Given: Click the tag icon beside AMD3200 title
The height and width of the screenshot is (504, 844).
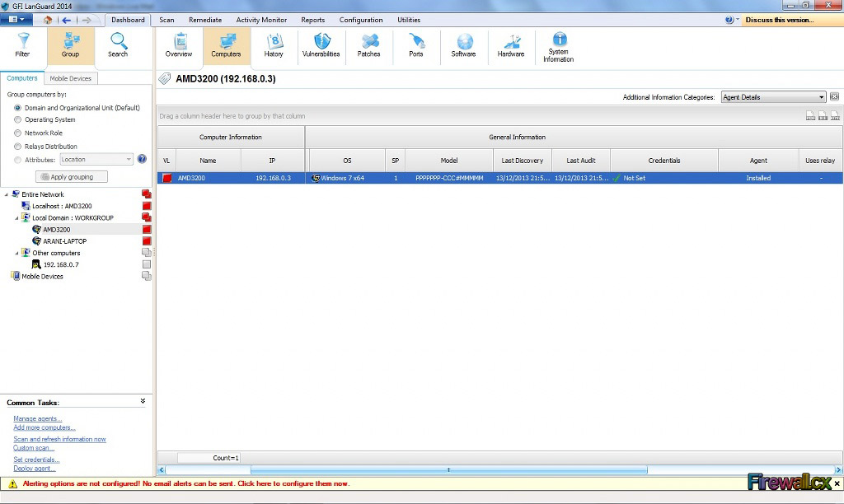Looking at the screenshot, I should [165, 79].
